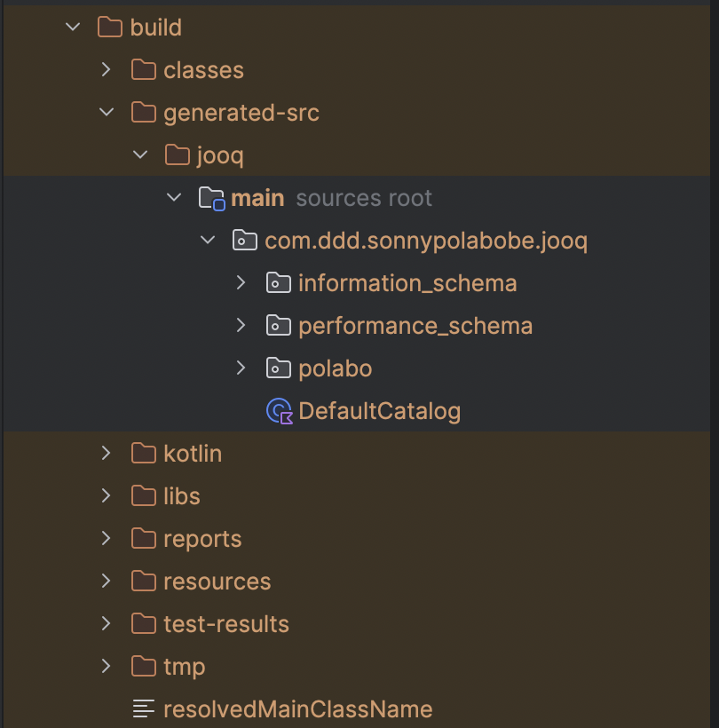The height and width of the screenshot is (728, 719).
Task: Click the package icon beside information_schema
Action: point(279,282)
